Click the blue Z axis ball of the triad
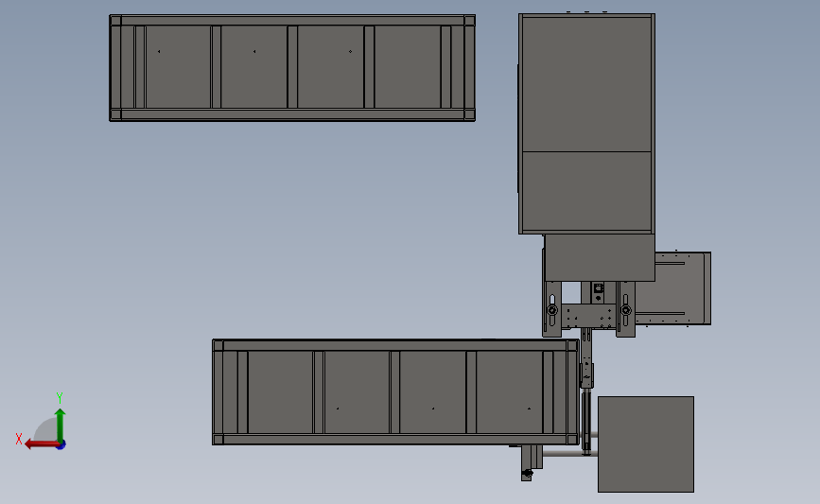 [61, 445]
